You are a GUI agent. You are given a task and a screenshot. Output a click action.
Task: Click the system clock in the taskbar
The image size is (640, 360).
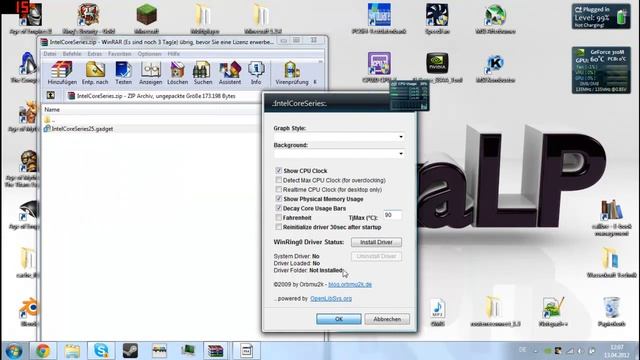coord(616,351)
